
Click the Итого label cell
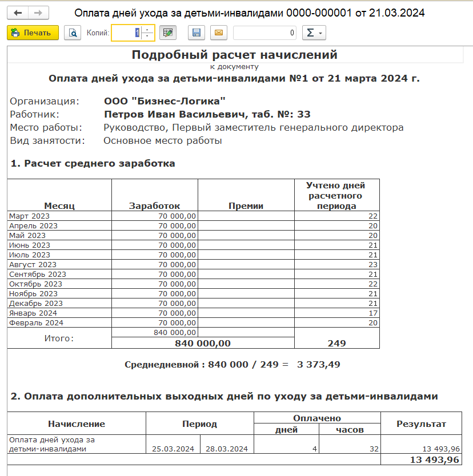(59, 338)
